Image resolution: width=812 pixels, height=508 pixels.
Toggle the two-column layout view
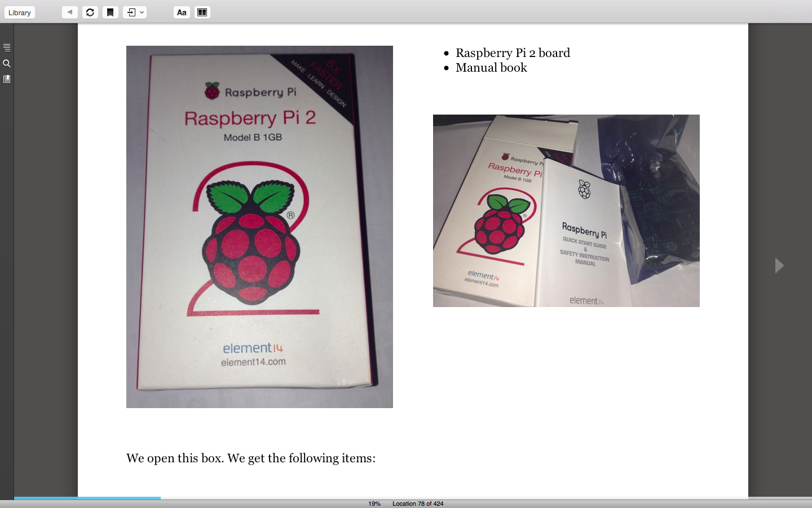202,12
